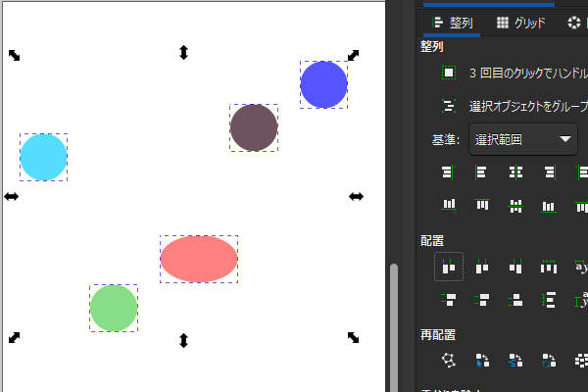Click the top-left corner scale handle
The width and height of the screenshot is (588, 392).
click(x=15, y=56)
